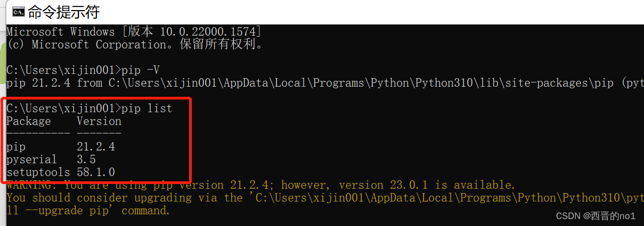Click the 'Package' column header
The height and width of the screenshot is (226, 644).
[x=29, y=121]
